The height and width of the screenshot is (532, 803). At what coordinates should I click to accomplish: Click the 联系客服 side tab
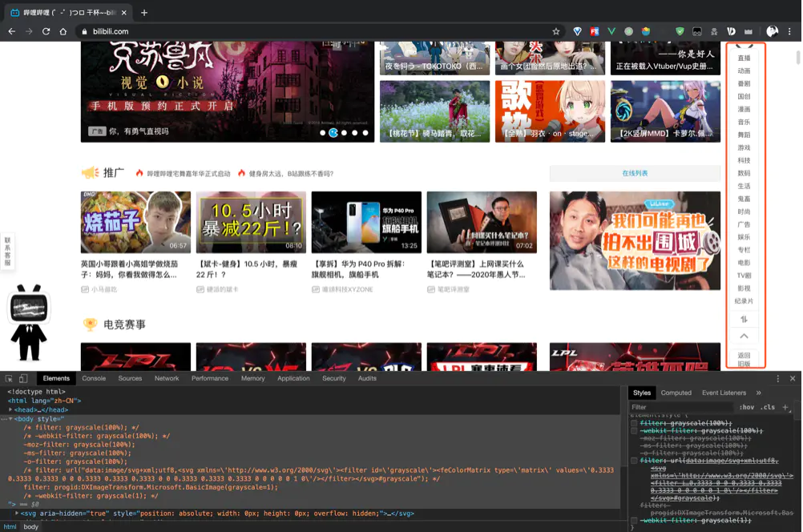[7, 251]
